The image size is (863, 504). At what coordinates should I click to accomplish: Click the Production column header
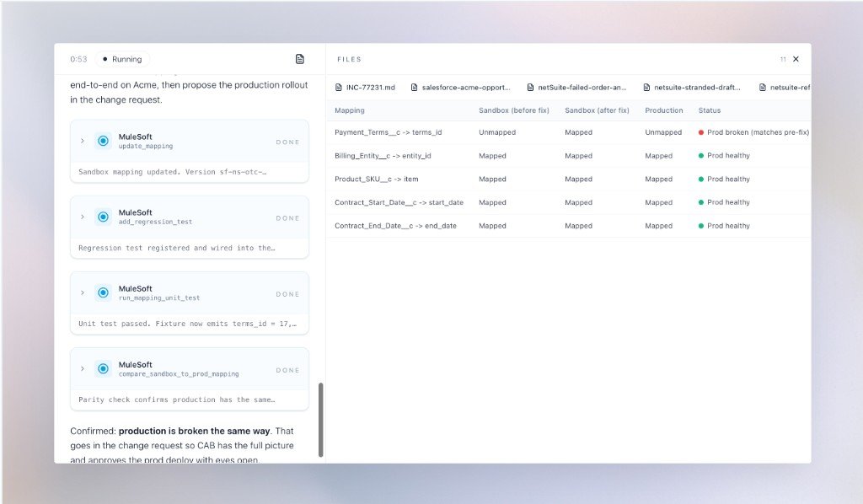pyautogui.click(x=664, y=110)
